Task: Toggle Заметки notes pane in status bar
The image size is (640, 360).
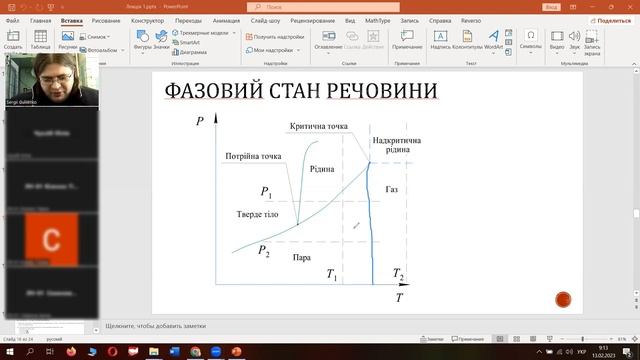Action: (432, 339)
